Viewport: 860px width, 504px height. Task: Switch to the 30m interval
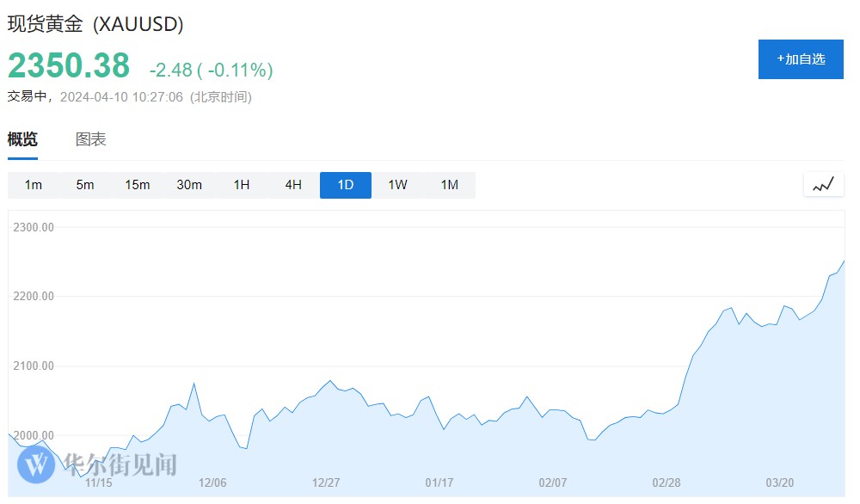(x=189, y=185)
